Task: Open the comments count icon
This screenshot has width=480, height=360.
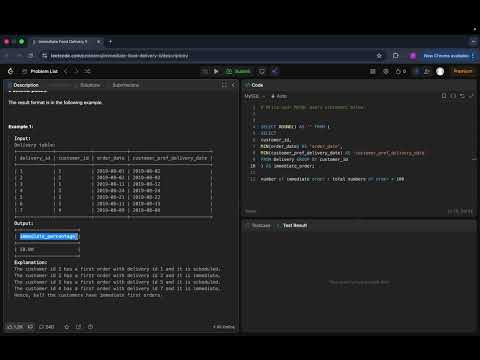Action: [47, 327]
